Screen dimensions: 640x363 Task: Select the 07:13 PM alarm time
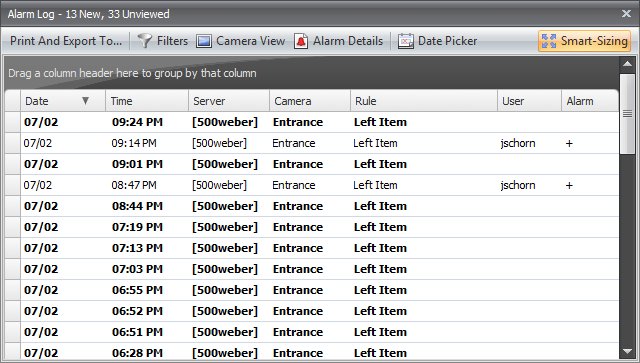137,248
